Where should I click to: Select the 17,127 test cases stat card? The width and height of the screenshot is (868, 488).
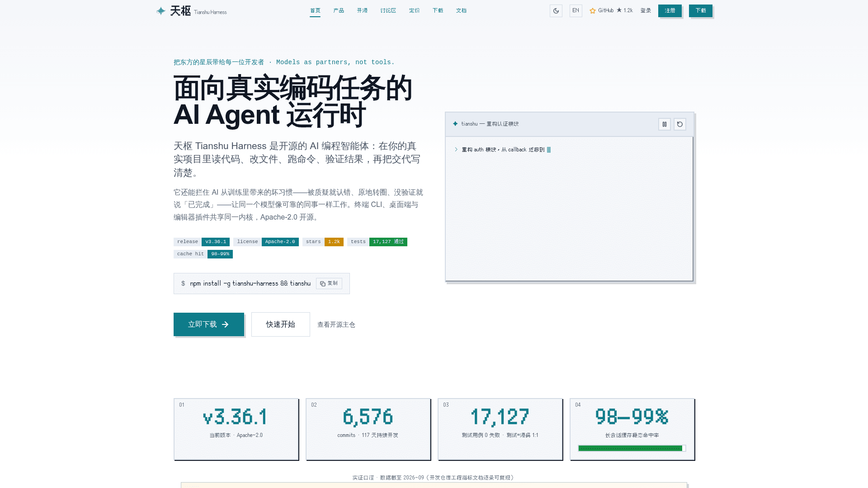(x=500, y=429)
